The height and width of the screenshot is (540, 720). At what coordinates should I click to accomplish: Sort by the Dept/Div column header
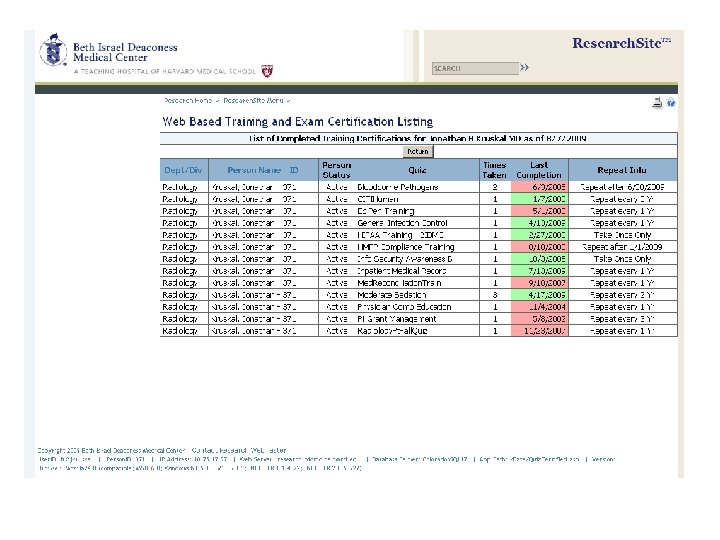[x=183, y=170]
